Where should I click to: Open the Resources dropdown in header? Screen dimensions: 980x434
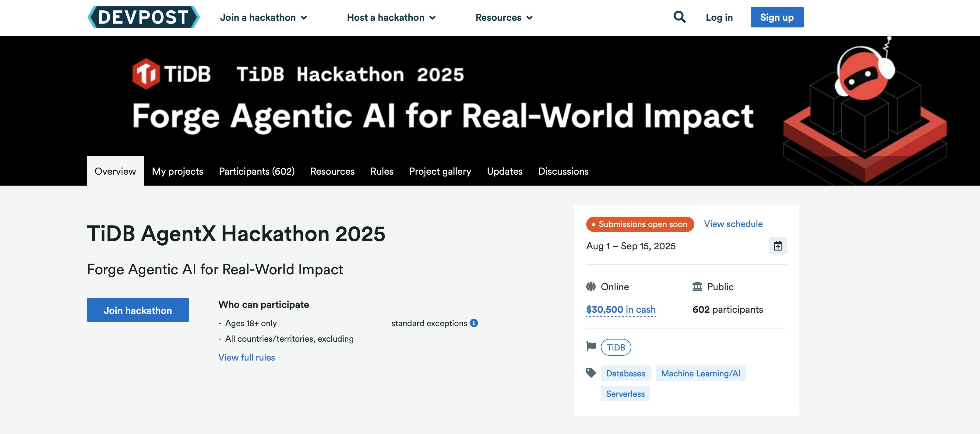(504, 17)
